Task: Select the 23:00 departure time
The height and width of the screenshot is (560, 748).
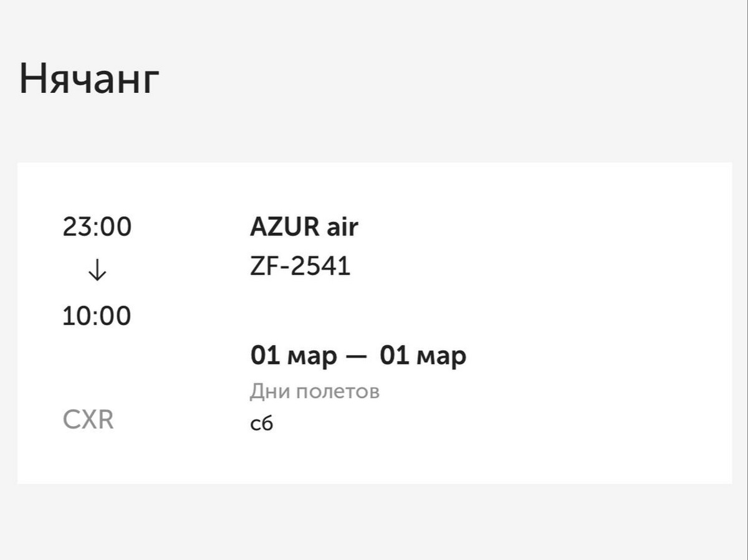Action: [x=97, y=227]
